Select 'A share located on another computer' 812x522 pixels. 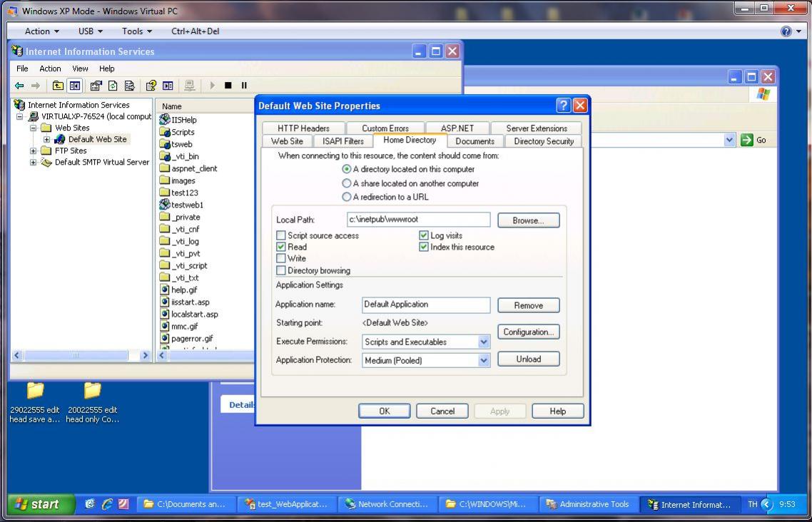(347, 183)
